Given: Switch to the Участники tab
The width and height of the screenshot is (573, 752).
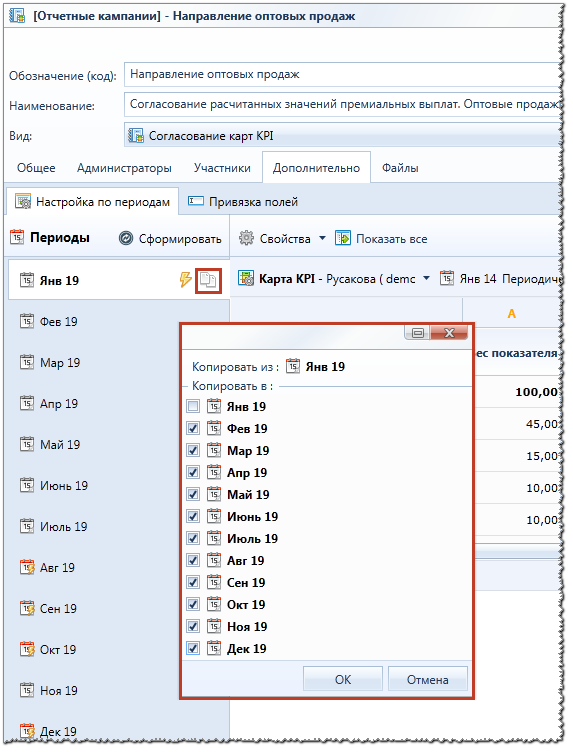Looking at the screenshot, I should [222, 168].
